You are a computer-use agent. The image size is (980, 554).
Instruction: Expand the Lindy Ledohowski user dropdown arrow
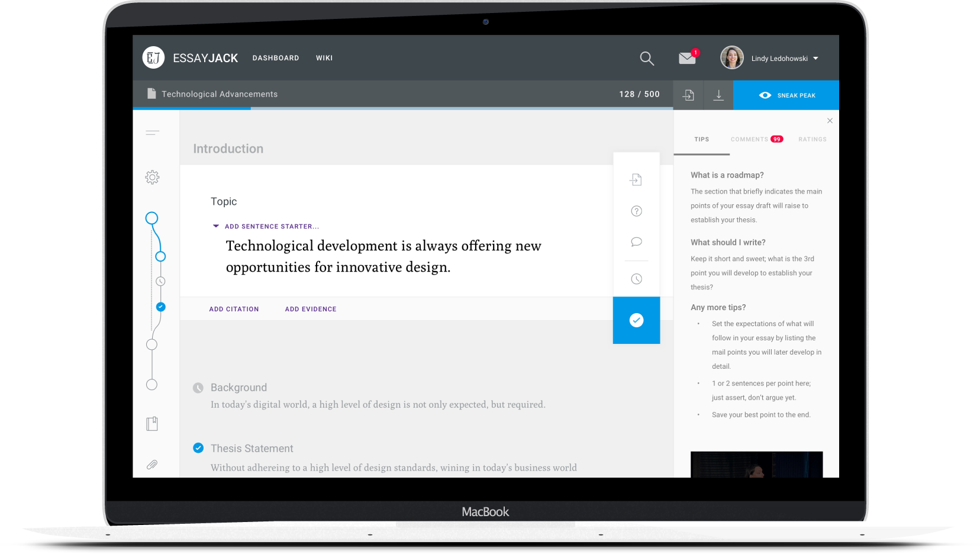pyautogui.click(x=815, y=59)
